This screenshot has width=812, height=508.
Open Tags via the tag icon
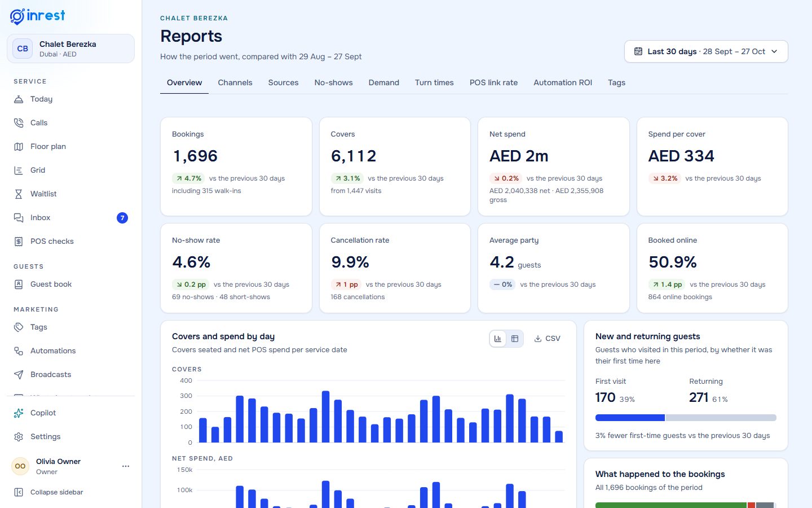coord(19,327)
